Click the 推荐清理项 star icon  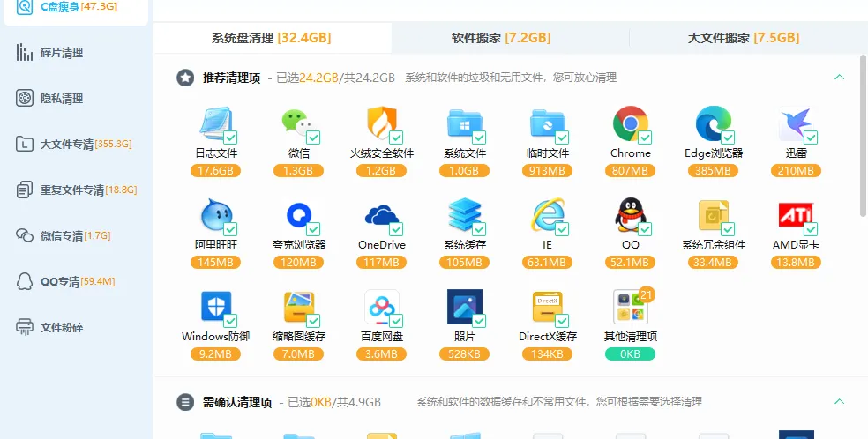pyautogui.click(x=185, y=78)
